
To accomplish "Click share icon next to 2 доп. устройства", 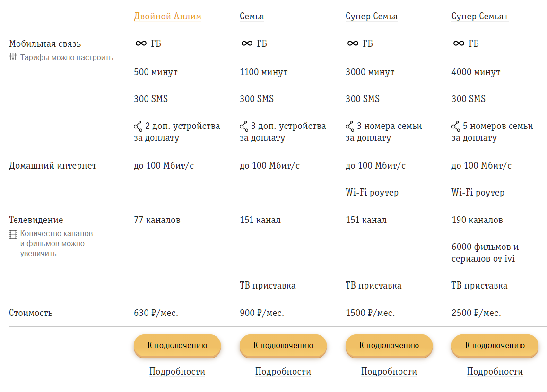I will click(138, 126).
